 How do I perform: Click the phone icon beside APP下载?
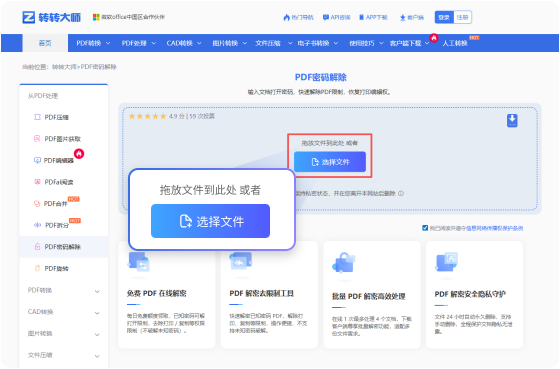[361, 17]
